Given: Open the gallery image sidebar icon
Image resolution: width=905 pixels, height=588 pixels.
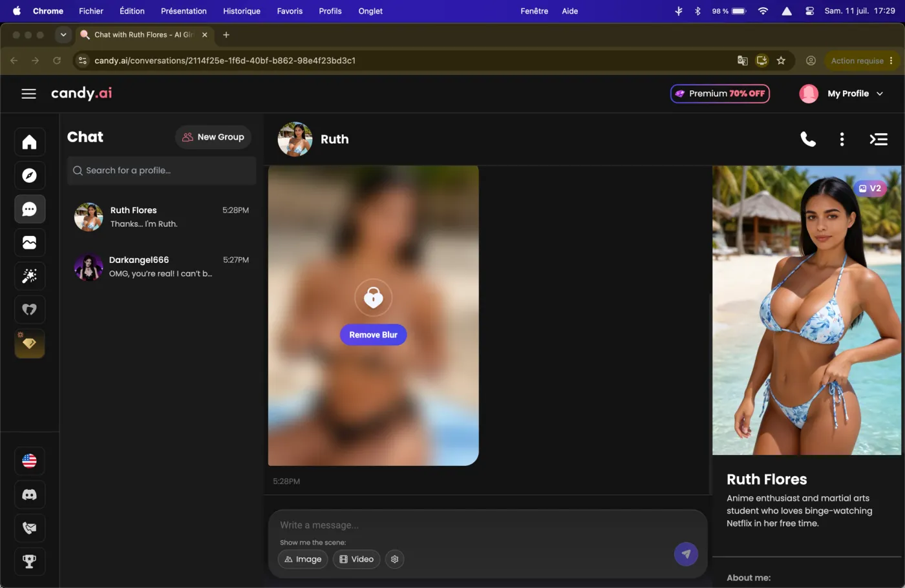Looking at the screenshot, I should pyautogui.click(x=30, y=243).
